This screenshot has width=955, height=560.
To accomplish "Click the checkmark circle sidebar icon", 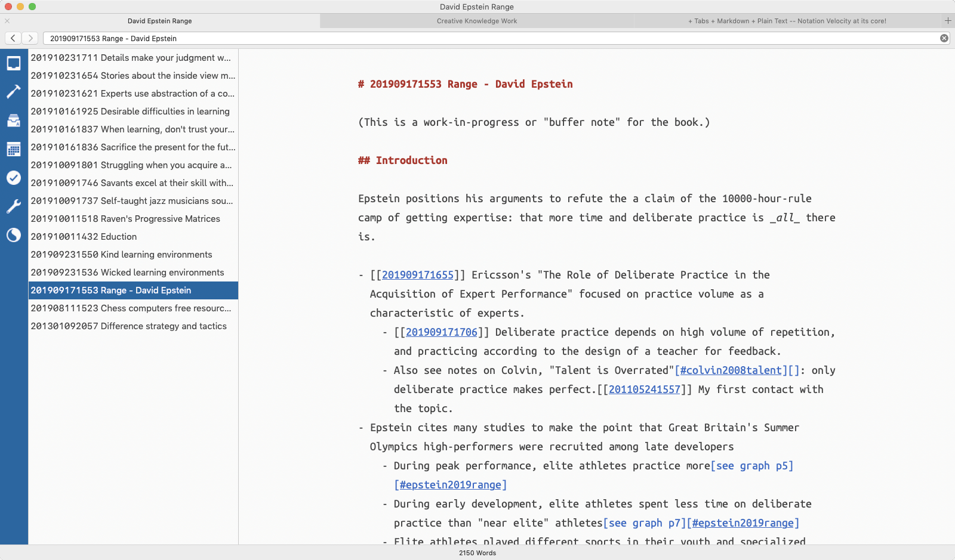I will pyautogui.click(x=14, y=178).
